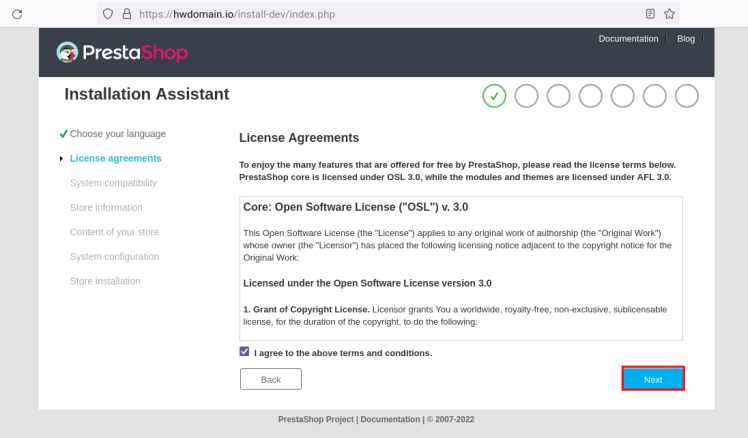Open reader view icon in address bar
Viewport: 748px width, 438px height.
(650, 14)
